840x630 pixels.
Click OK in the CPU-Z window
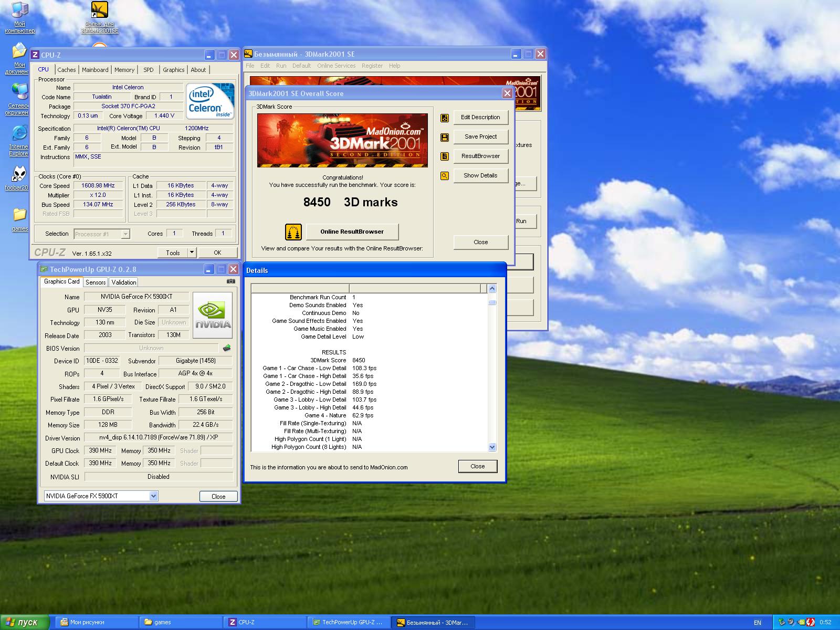pos(217,253)
